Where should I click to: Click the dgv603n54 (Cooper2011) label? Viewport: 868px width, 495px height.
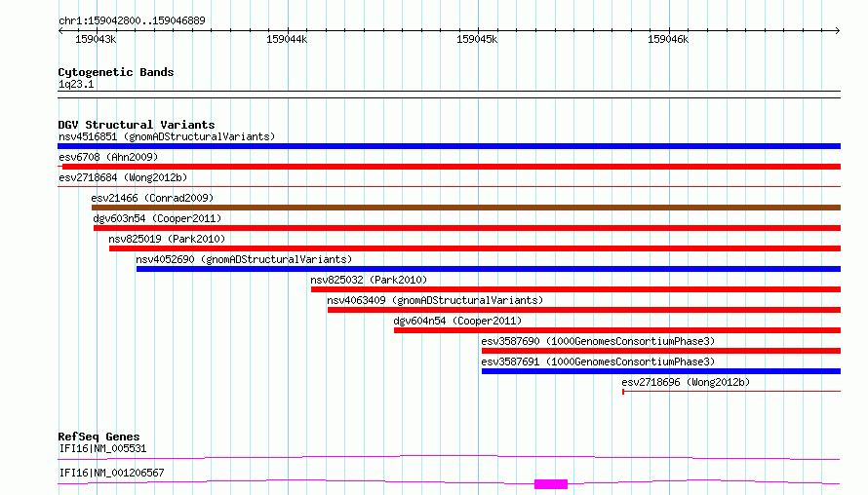point(157,218)
